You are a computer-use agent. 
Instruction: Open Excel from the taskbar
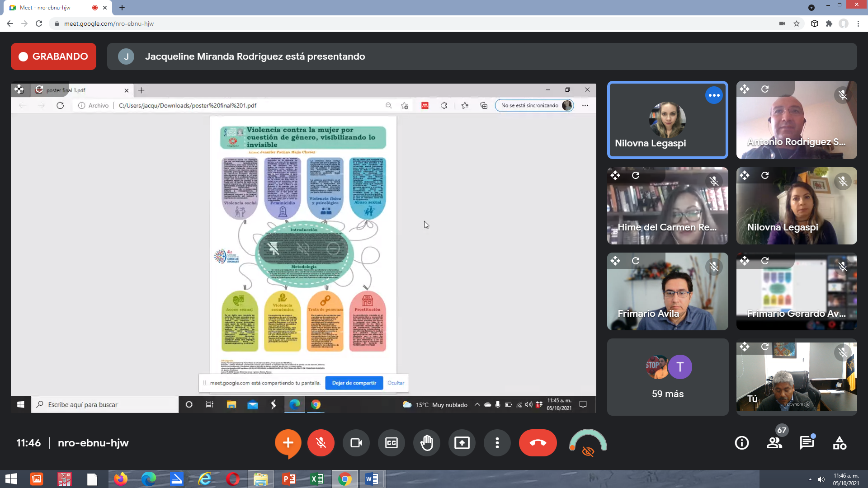317,479
